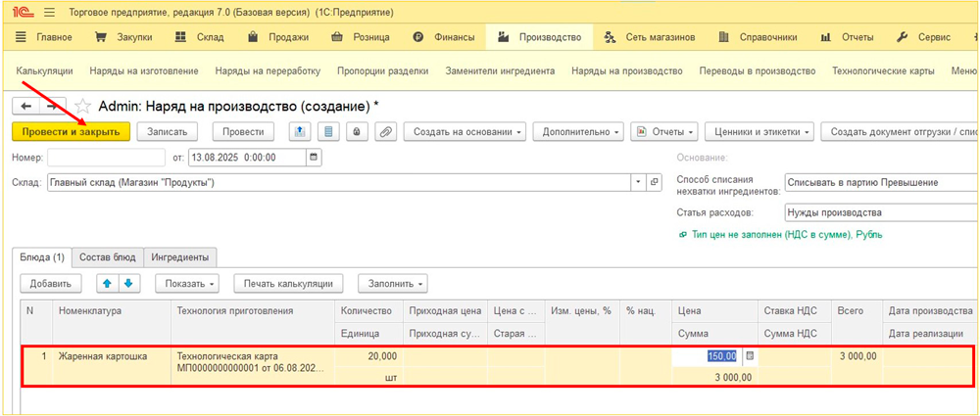The image size is (980, 416).
Task: Expand the Заполнить dropdown menu
Action: coord(393,284)
